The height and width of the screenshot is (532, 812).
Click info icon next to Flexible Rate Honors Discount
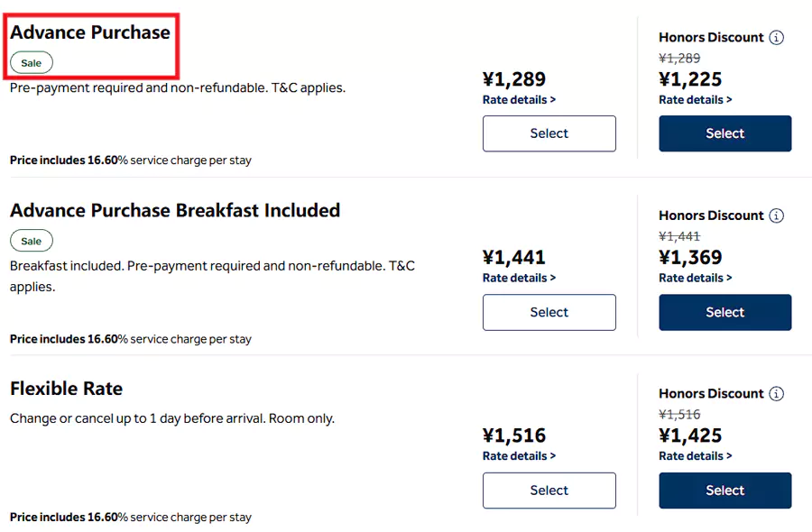tap(777, 394)
